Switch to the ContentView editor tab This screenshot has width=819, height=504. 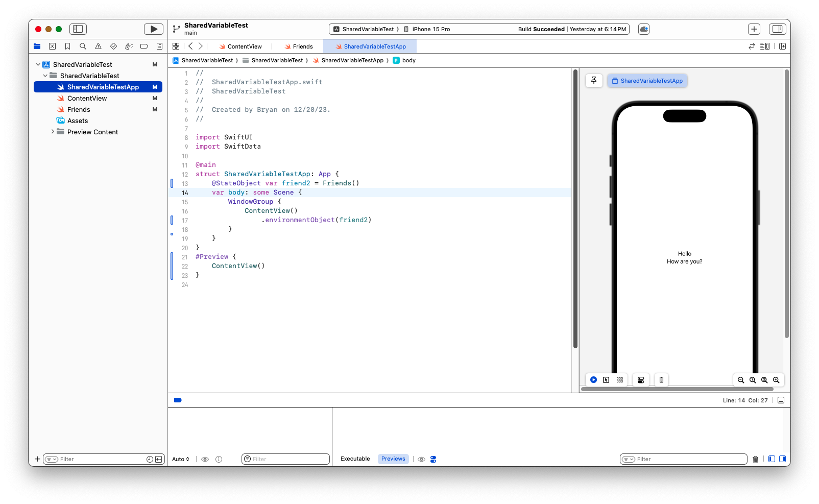pos(240,46)
